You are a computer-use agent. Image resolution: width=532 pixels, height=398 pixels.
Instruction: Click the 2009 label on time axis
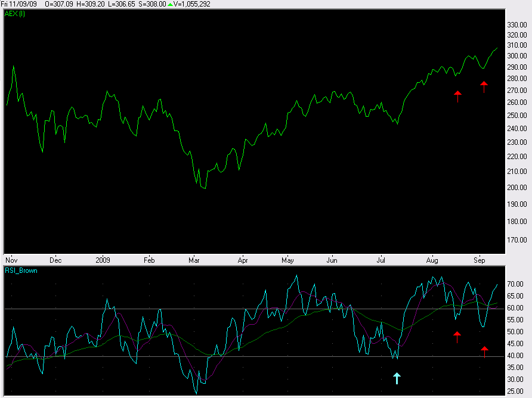(x=103, y=260)
